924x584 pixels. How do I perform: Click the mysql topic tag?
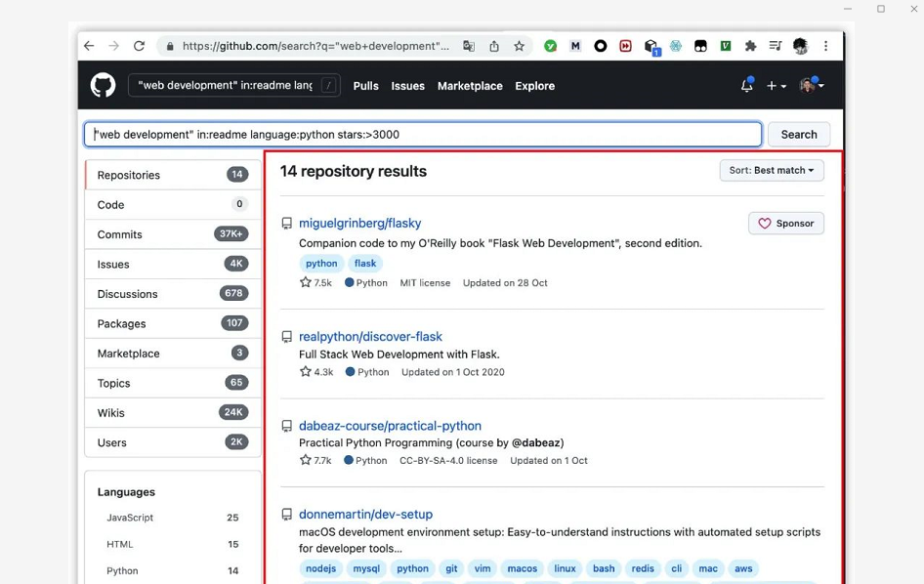tap(366, 568)
